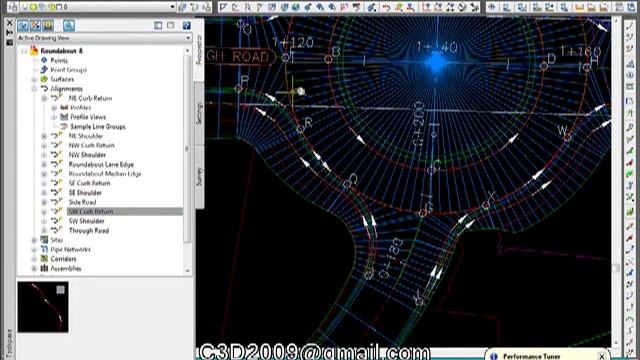Screen dimensions: 640x360
Task: Click the Toolspace help question-mark icon
Action: point(187,25)
